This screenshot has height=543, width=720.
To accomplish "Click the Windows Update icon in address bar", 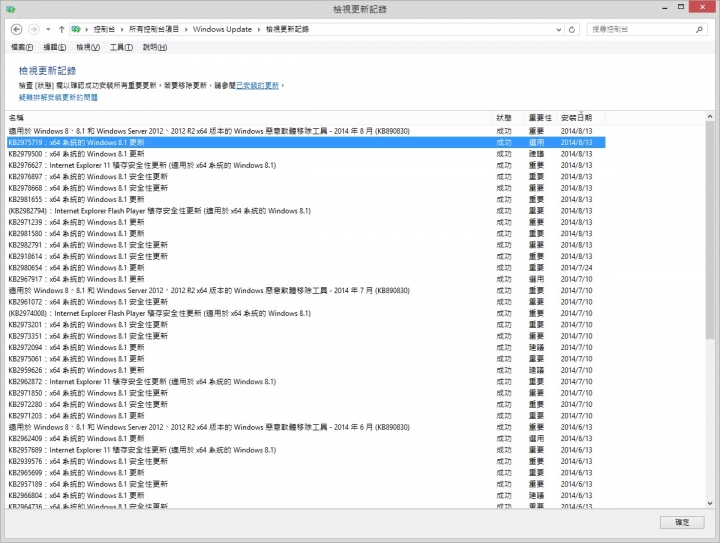I will [x=76, y=29].
